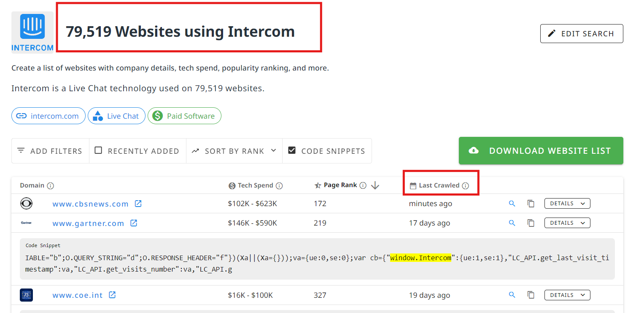Copy icon in the cbsnews row
Image resolution: width=644 pixels, height=313 pixels.
coord(531,204)
